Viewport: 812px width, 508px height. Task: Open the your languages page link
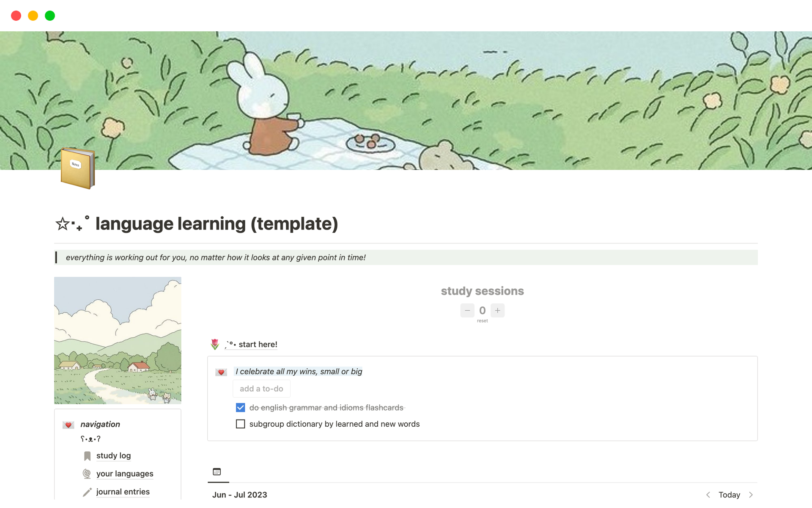coord(125,474)
